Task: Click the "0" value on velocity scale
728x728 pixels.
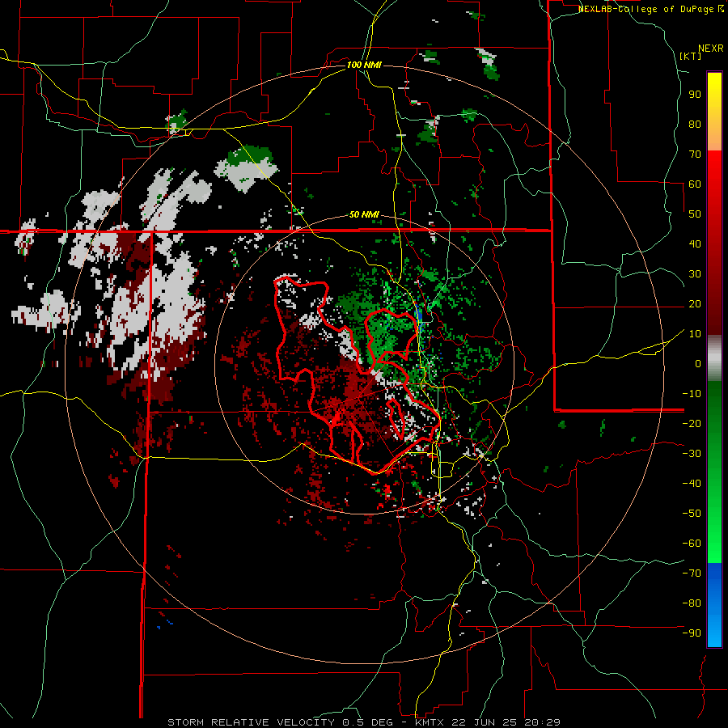Action: click(x=698, y=364)
